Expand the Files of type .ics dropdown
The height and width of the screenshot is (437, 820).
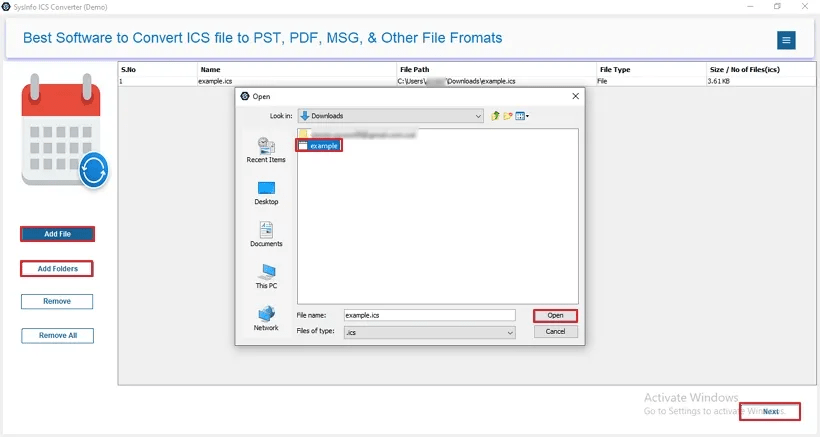tap(429, 332)
